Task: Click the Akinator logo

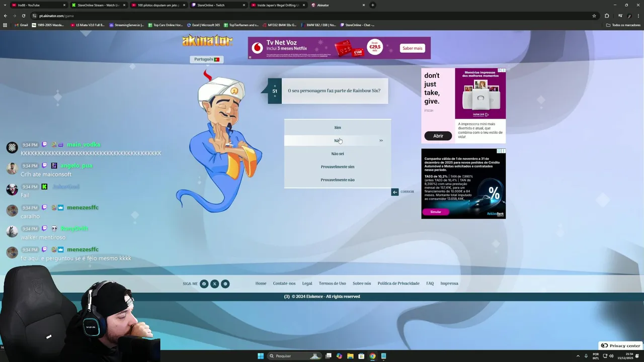Action: tap(207, 41)
